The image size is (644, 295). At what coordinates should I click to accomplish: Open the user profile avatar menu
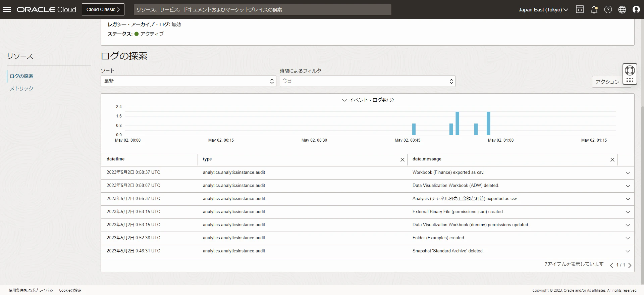pos(636,9)
